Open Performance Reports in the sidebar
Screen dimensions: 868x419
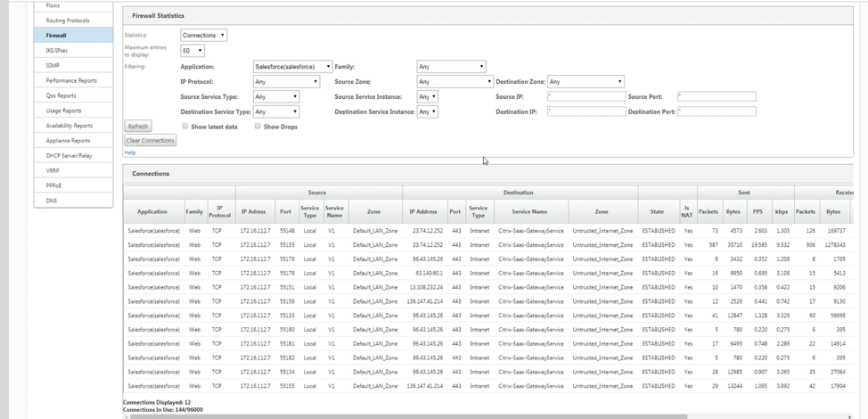(x=73, y=80)
